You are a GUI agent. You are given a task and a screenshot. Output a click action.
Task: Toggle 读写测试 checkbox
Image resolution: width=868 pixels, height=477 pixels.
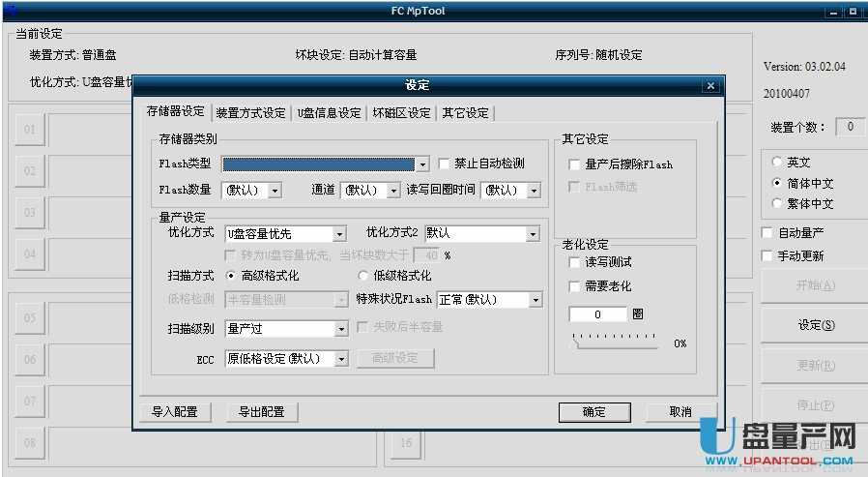575,262
